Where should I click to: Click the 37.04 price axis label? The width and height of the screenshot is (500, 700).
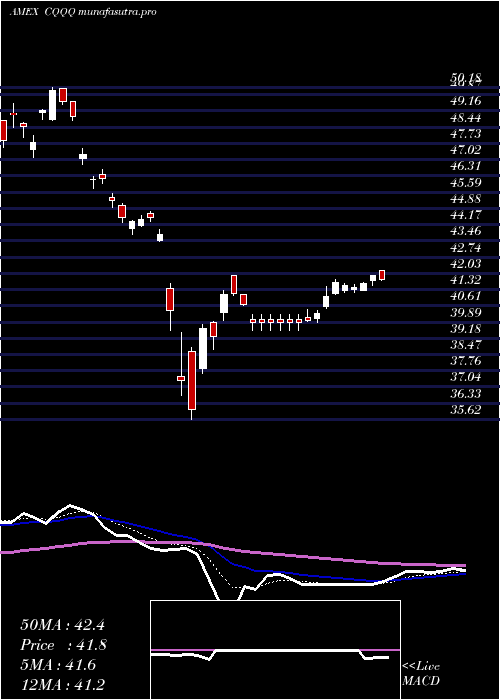point(466,377)
